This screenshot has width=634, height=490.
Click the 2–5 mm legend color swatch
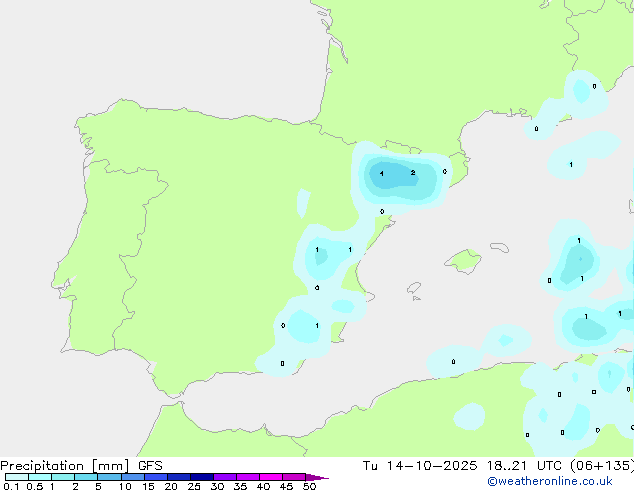click(x=86, y=477)
